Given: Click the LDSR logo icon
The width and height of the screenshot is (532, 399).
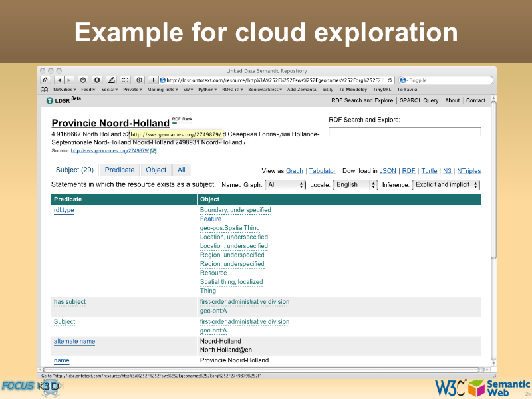Looking at the screenshot, I should pyautogui.click(x=49, y=101).
